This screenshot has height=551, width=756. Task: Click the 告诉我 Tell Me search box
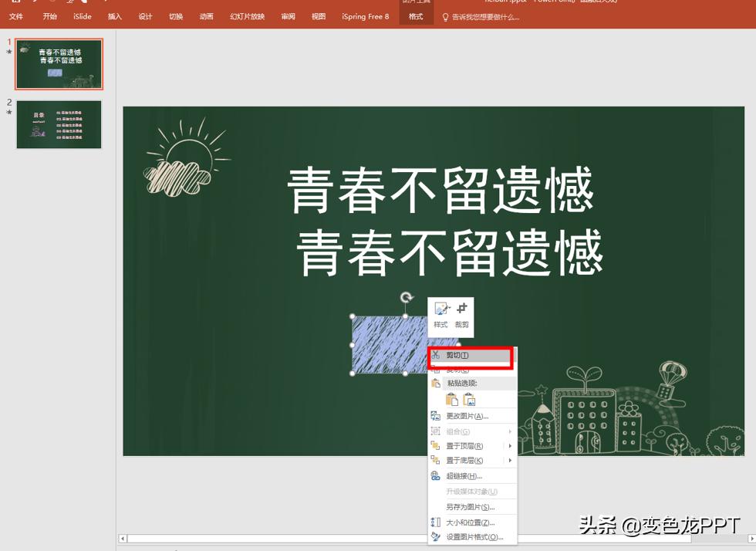click(x=487, y=16)
